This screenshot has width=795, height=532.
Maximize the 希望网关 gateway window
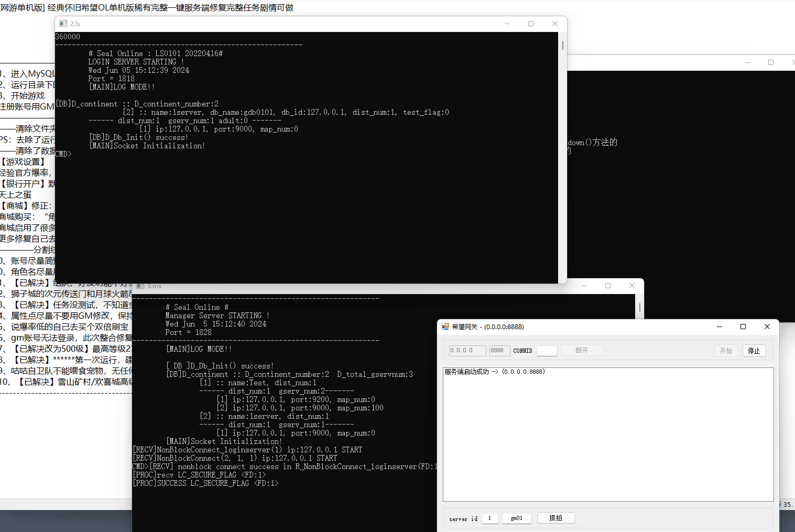pos(743,327)
